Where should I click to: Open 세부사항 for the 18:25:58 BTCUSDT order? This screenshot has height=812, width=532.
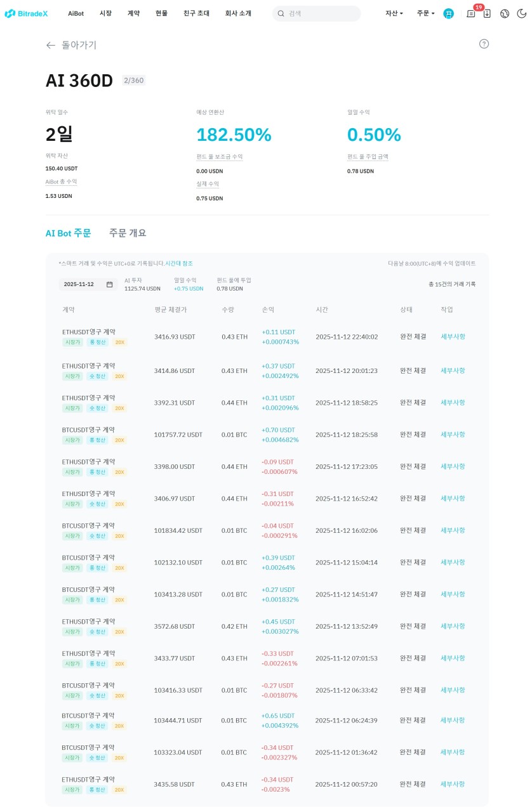pos(453,435)
